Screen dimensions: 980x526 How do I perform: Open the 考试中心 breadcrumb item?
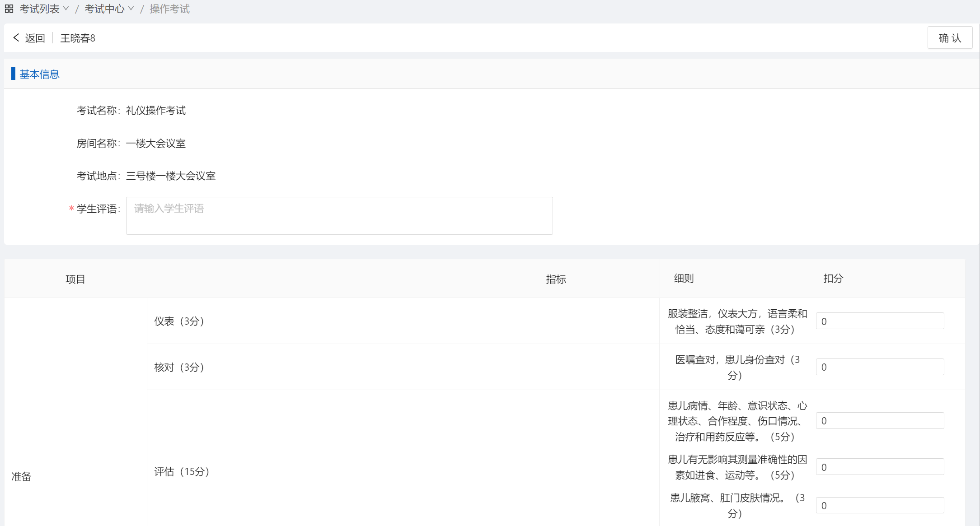[x=104, y=9]
